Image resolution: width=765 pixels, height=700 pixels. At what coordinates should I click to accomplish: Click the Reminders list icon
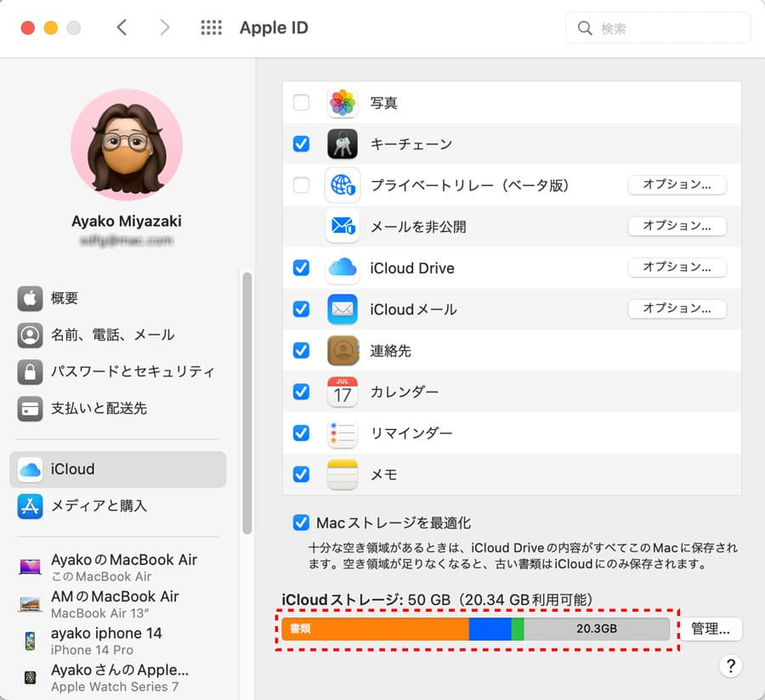click(x=343, y=433)
